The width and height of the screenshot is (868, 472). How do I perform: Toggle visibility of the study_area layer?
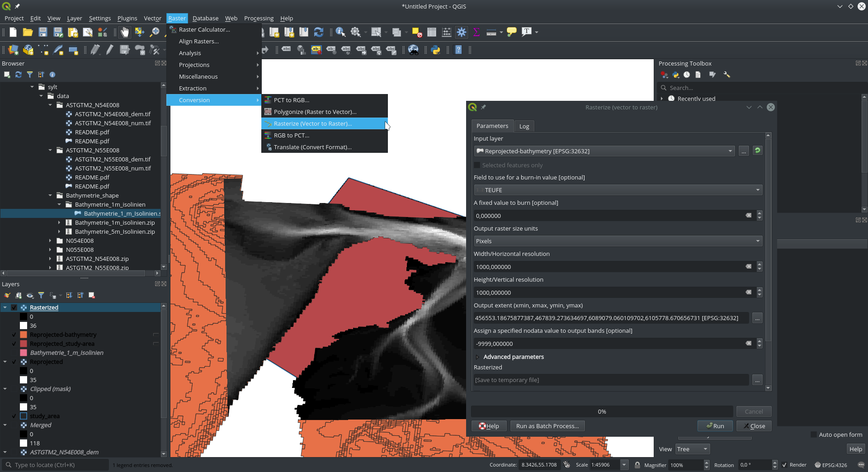click(x=14, y=416)
